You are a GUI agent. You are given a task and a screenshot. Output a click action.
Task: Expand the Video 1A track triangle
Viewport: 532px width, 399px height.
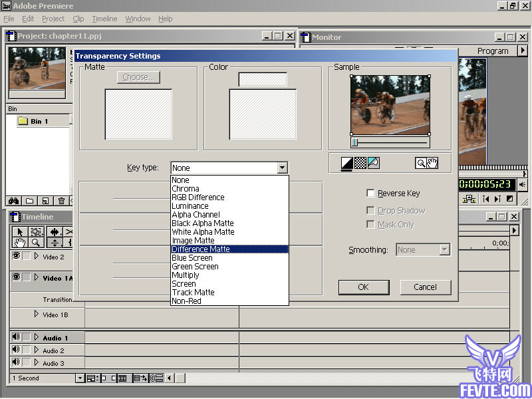[37, 277]
